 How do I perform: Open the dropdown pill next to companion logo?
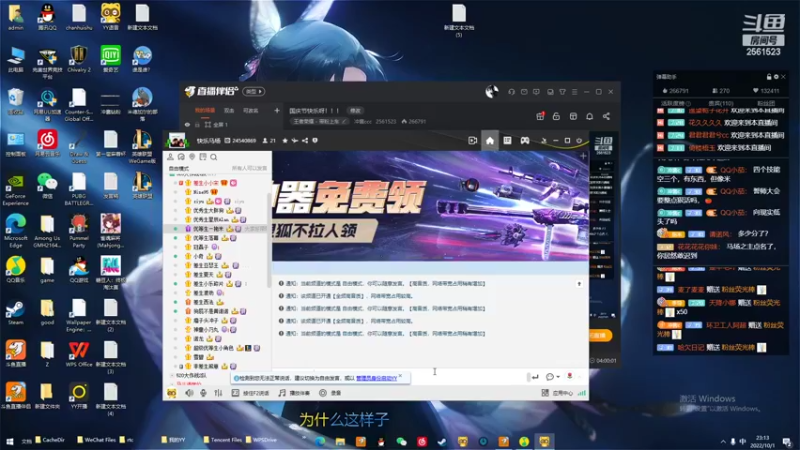[x=254, y=92]
